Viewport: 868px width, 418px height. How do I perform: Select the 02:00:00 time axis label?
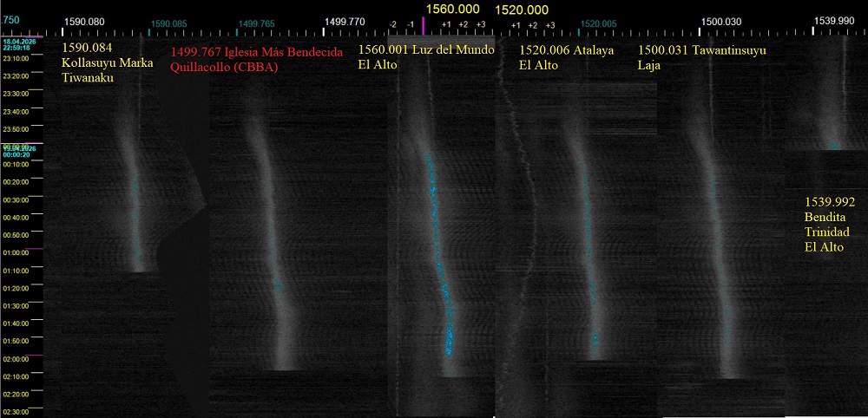pyautogui.click(x=16, y=358)
